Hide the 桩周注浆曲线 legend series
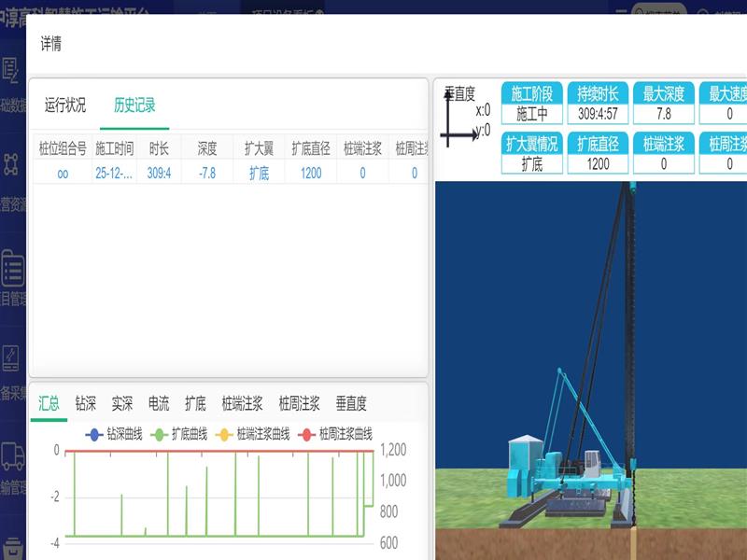The width and height of the screenshot is (747, 560). (334, 434)
